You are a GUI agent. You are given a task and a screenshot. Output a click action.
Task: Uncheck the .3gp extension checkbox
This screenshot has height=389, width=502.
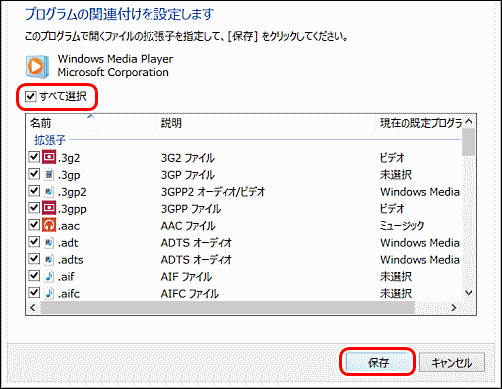pos(34,174)
